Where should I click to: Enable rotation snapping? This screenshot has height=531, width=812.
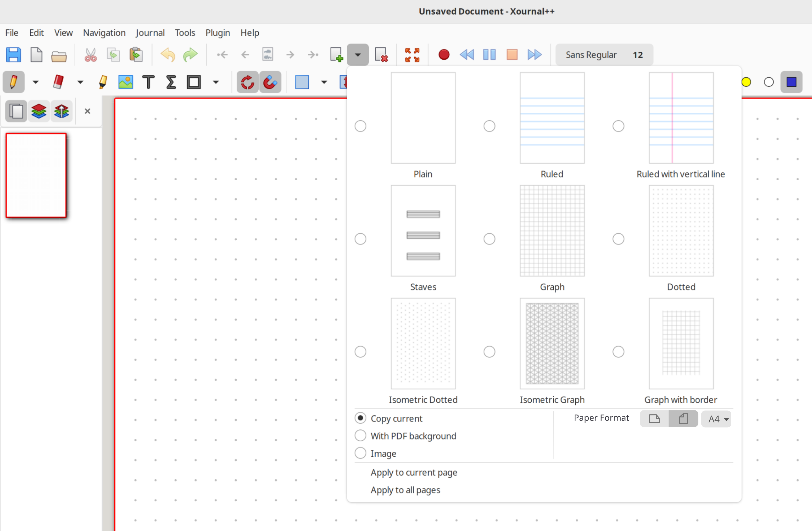[247, 82]
